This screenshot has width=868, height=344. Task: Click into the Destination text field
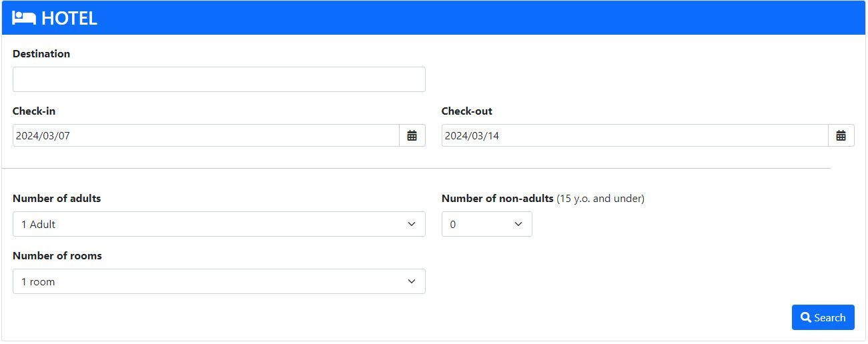(x=219, y=79)
